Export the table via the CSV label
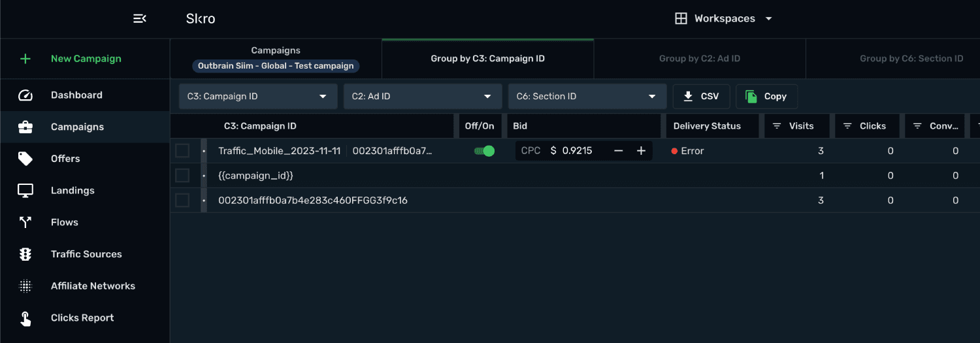The height and width of the screenshot is (343, 980). coord(710,96)
